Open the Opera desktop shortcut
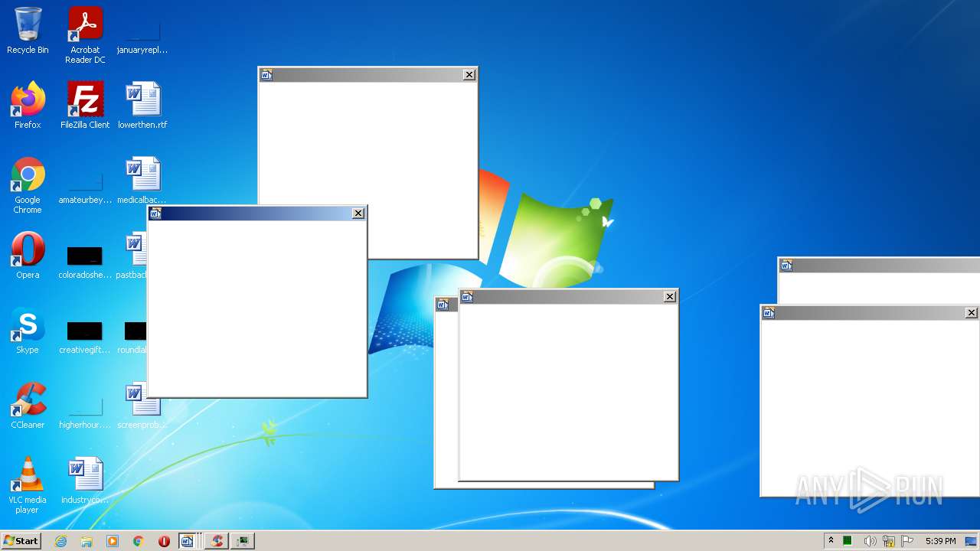The width and height of the screenshot is (980, 551). coord(28,256)
